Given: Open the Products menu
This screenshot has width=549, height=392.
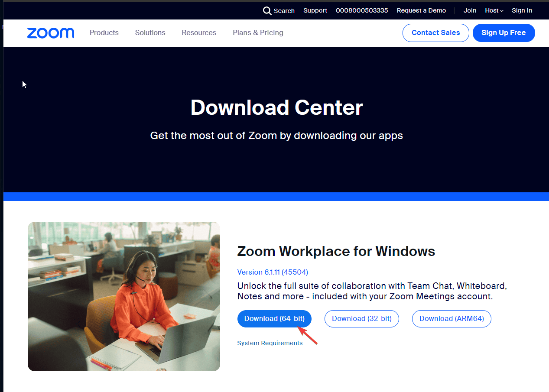Looking at the screenshot, I should (x=104, y=32).
